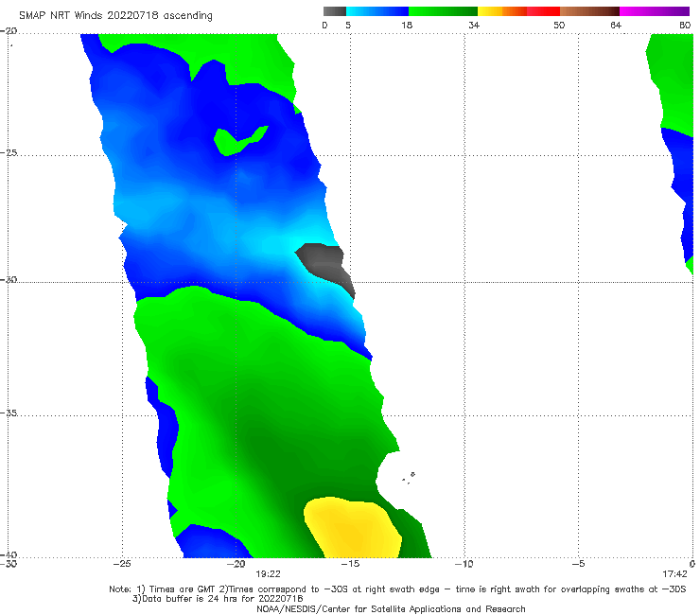Click the '3)Data buffer is 24 hrs' note
This screenshot has height=615, width=700.
click(x=218, y=599)
